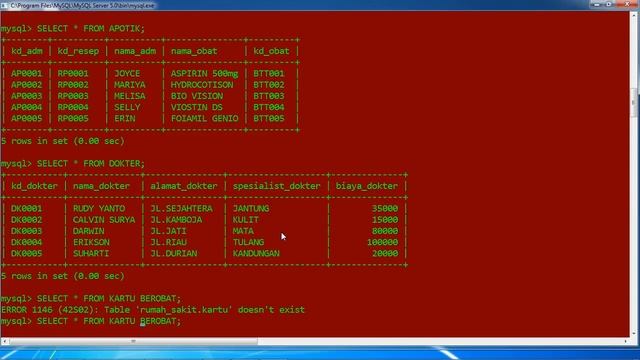The image size is (640, 360).
Task: Click the kd_resep column header
Action: 78,51
